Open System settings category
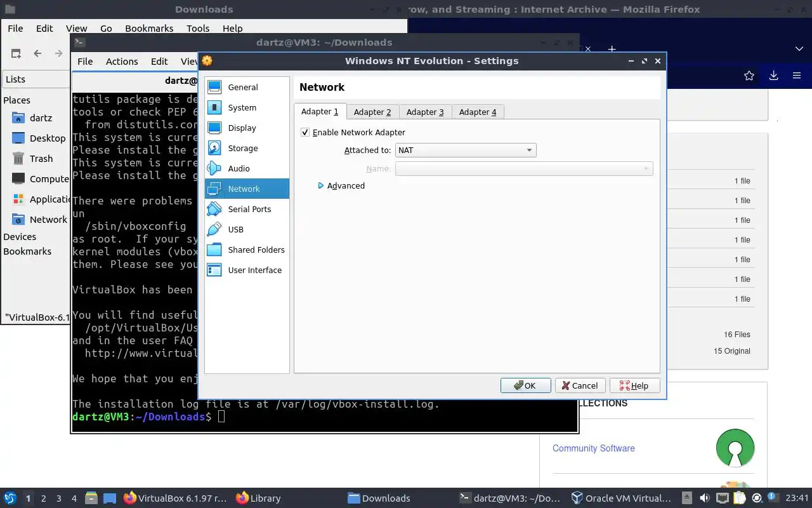Screen dimensions: 812x508 246,107
